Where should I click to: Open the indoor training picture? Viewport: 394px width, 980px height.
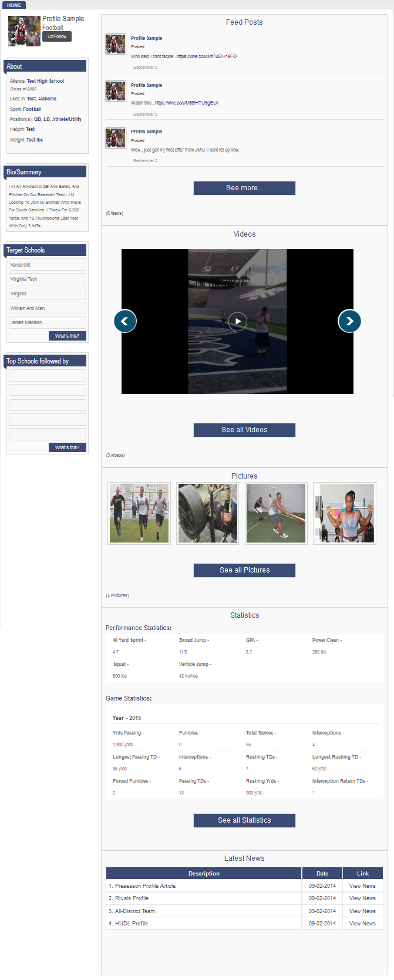click(276, 513)
